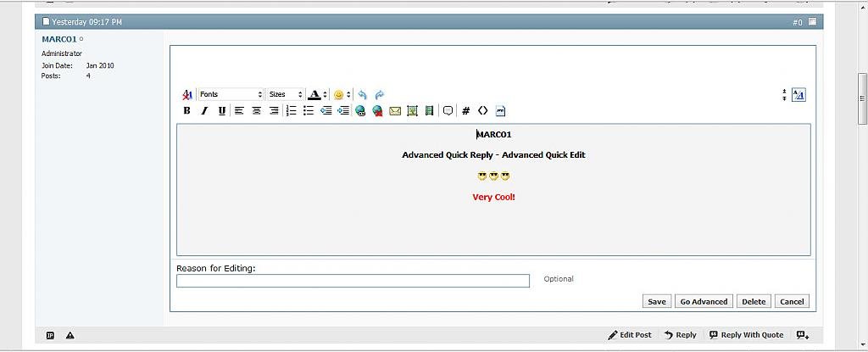This screenshot has width=868, height=352.
Task: Click the text color A button
Action: [x=314, y=95]
